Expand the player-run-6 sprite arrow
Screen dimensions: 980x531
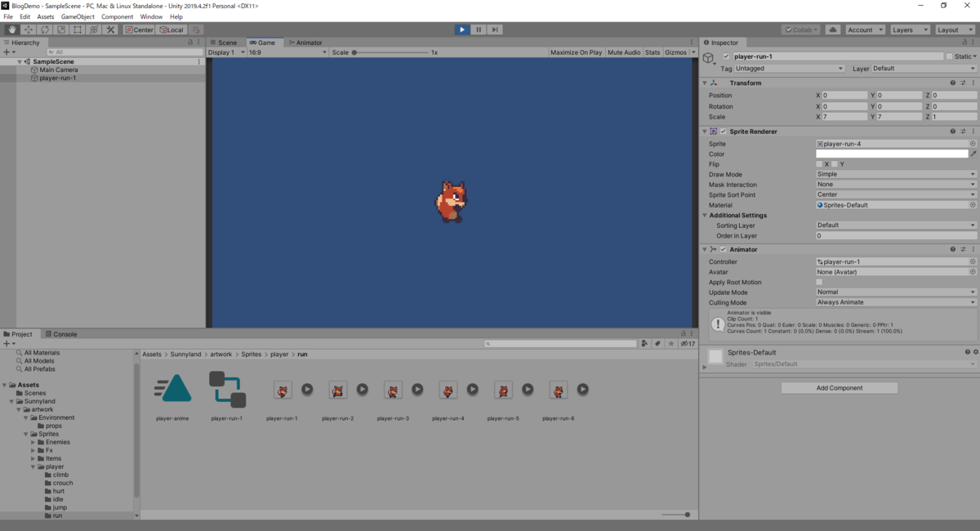click(x=583, y=390)
